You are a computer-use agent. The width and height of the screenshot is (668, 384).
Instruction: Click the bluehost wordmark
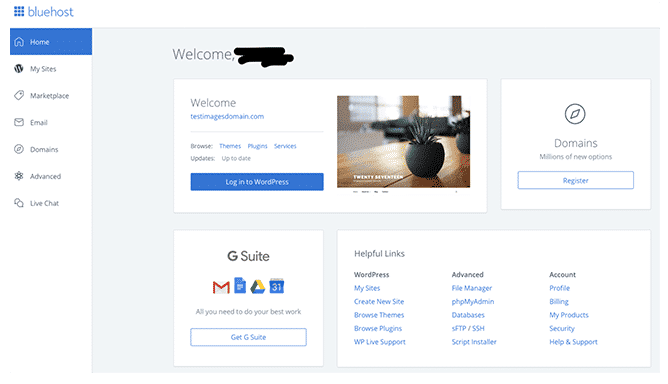pyautogui.click(x=50, y=12)
